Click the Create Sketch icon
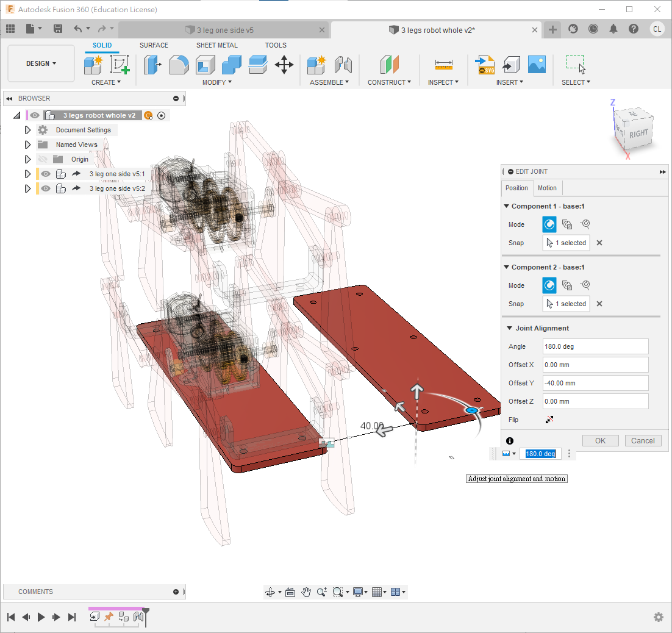The image size is (672, 633). 120,64
